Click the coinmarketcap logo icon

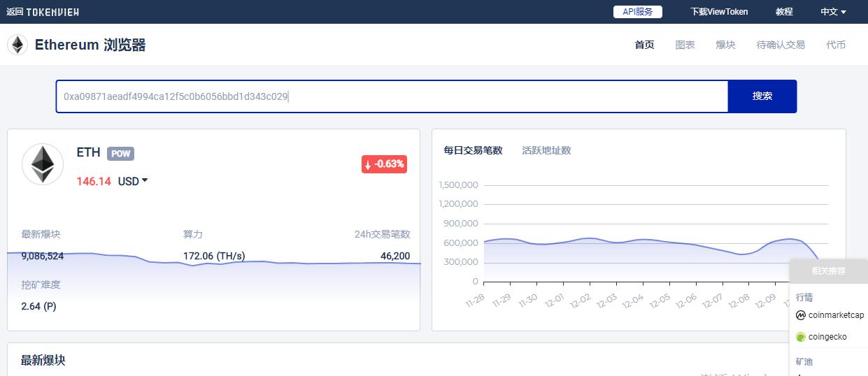coord(801,315)
